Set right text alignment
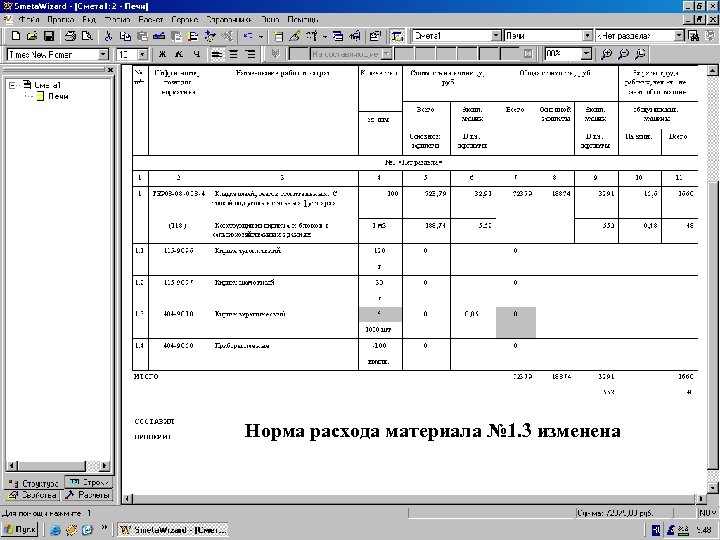 click(250, 54)
